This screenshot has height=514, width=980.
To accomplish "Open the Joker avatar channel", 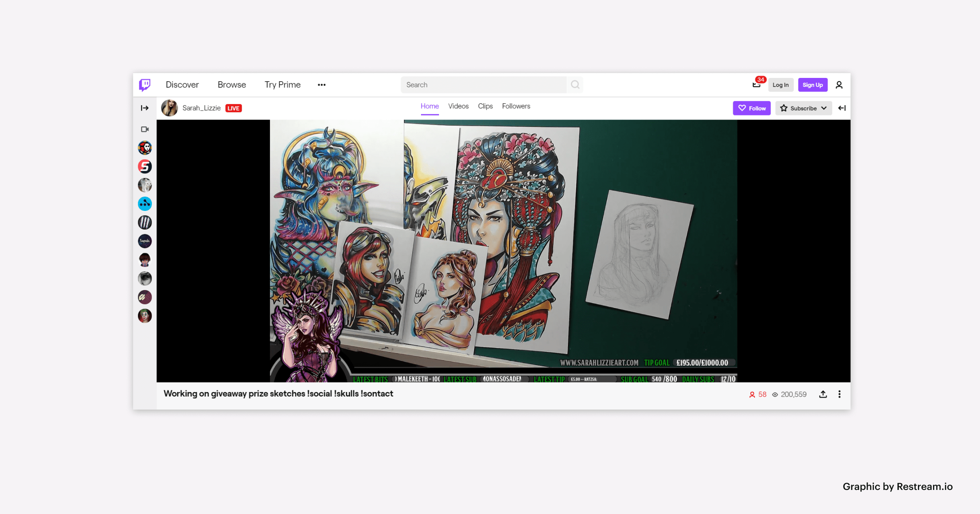I will (145, 316).
